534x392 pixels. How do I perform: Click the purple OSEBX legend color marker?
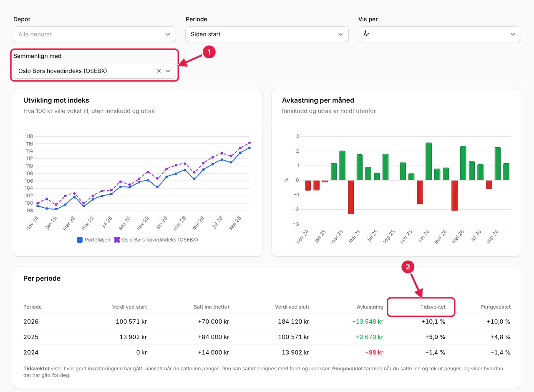117,240
